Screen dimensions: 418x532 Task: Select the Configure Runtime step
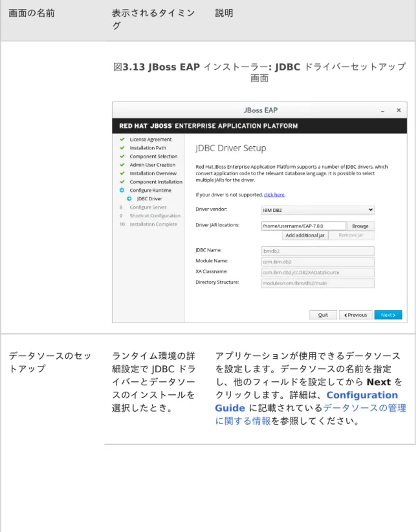click(x=150, y=190)
